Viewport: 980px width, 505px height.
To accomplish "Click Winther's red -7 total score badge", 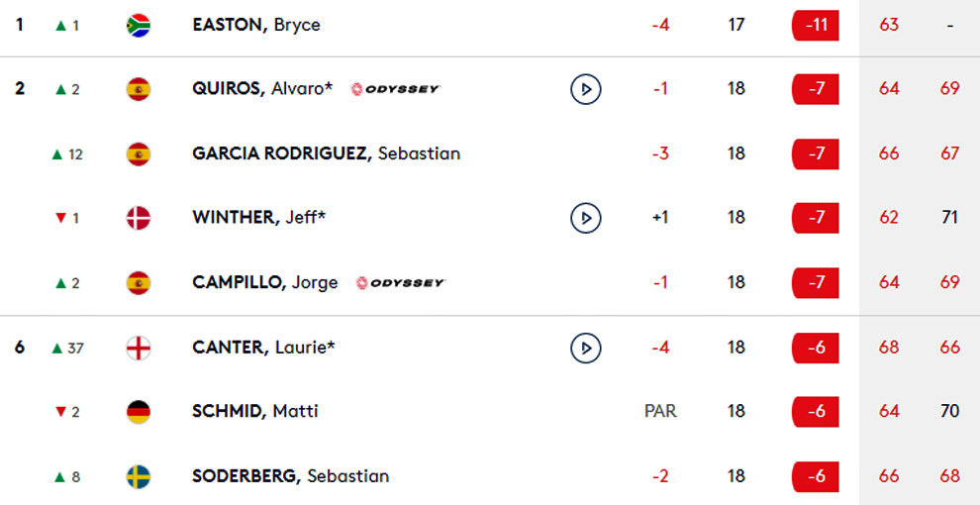I will 816,218.
